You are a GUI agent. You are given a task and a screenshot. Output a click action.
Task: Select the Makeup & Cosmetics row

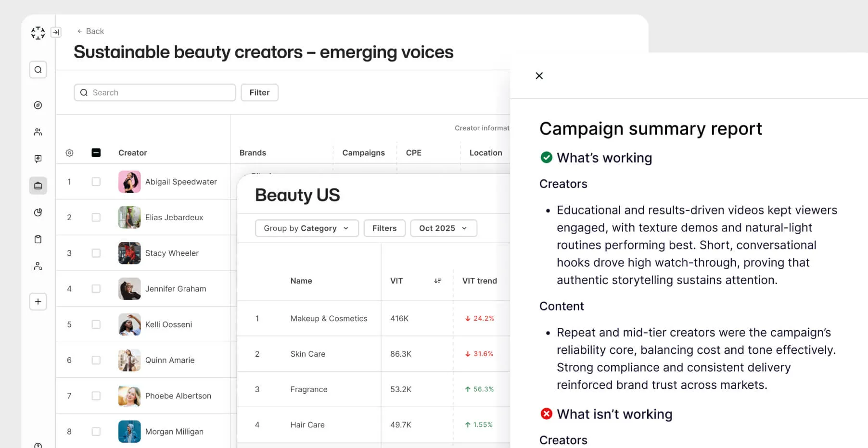tap(374, 318)
